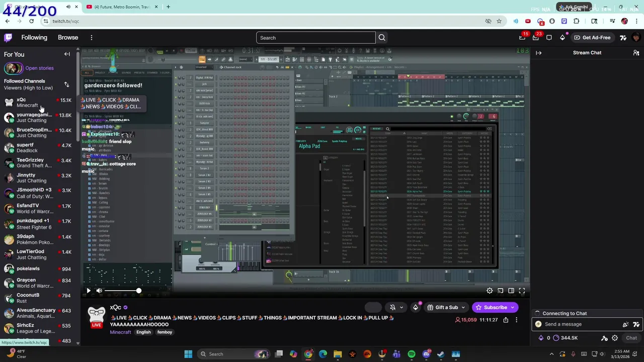
Task: Open Spotify from the Windows taskbar
Action: pos(412,354)
